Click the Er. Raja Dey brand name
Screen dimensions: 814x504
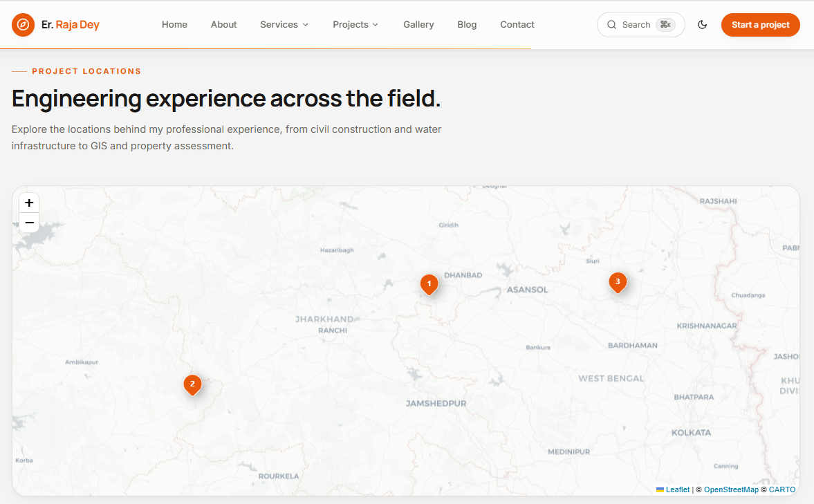coord(70,24)
